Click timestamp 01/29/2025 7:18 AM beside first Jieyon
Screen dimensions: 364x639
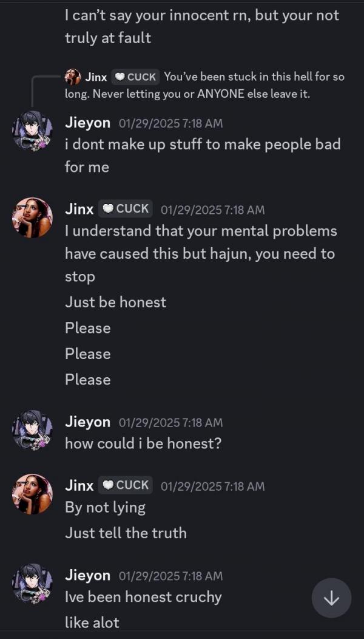[171, 123]
